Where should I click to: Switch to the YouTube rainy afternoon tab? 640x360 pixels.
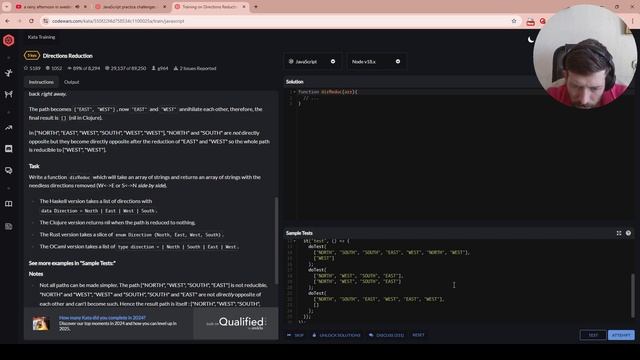(47, 7)
